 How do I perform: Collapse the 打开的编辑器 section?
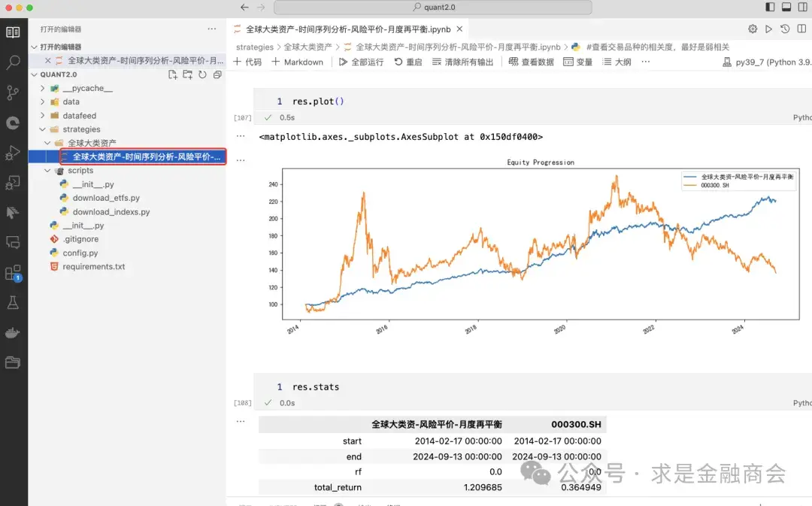[x=34, y=47]
